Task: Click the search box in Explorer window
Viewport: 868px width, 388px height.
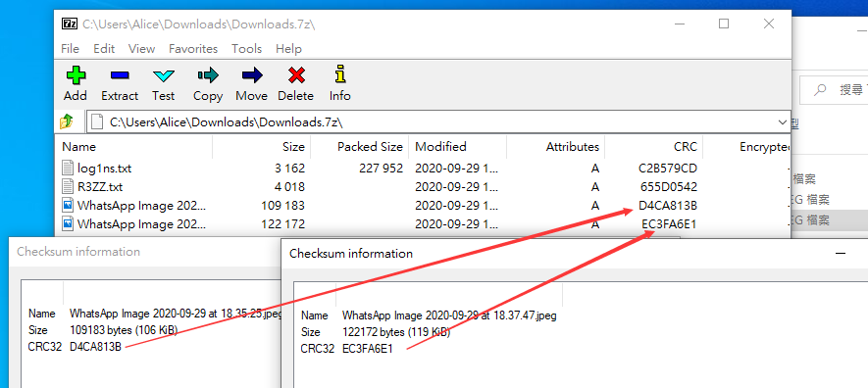Action: 835,90
